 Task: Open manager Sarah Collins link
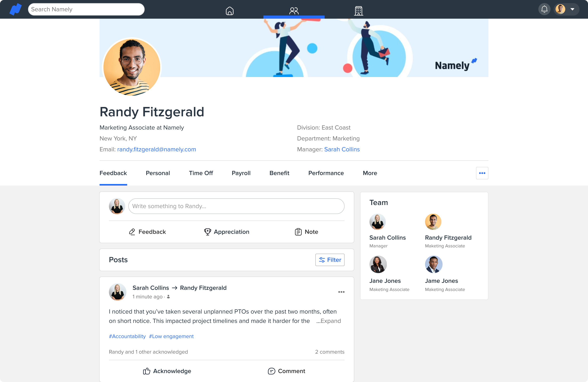point(342,149)
